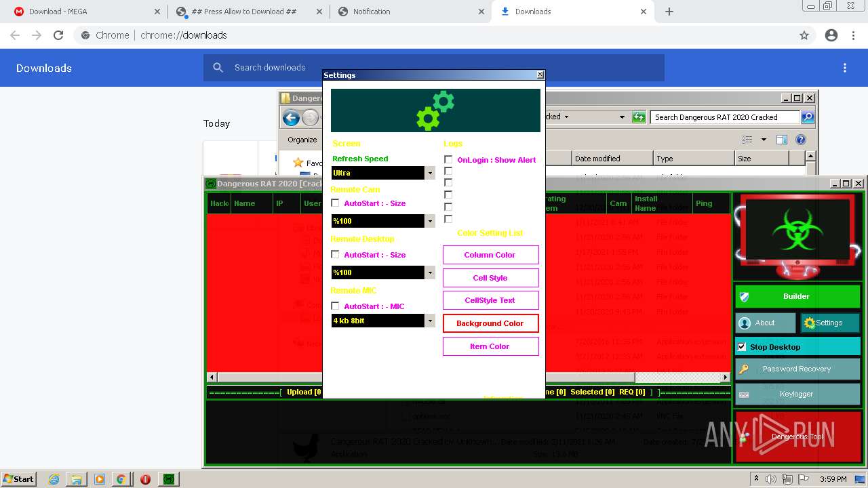Bookmark this page with star icon
The image size is (868, 488).
pos(804,35)
